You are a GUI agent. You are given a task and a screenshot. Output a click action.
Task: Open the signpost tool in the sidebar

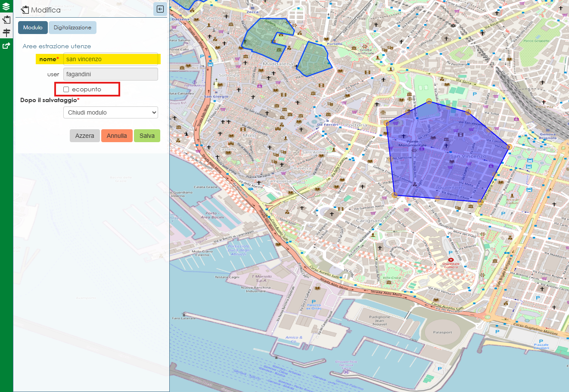point(6,32)
